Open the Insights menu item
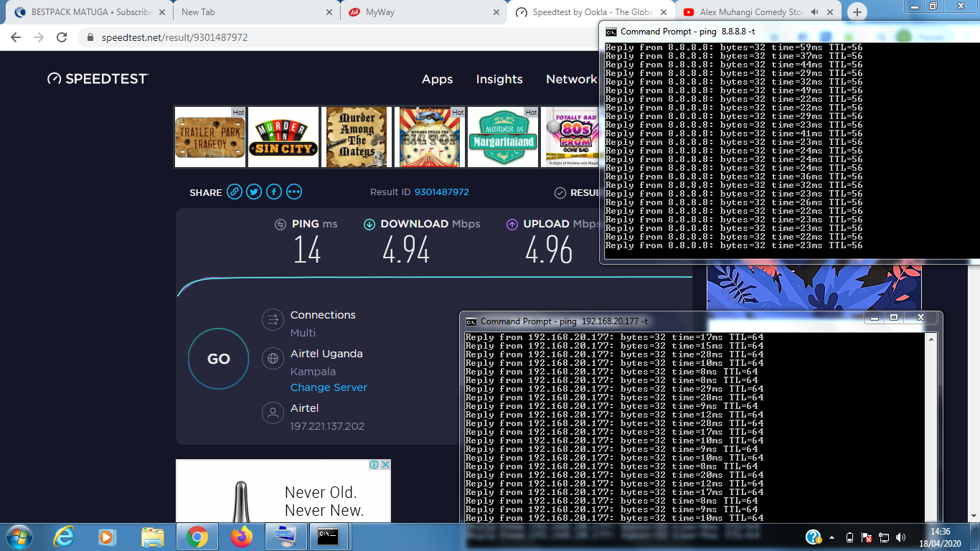This screenshot has width=980, height=551. pos(499,80)
